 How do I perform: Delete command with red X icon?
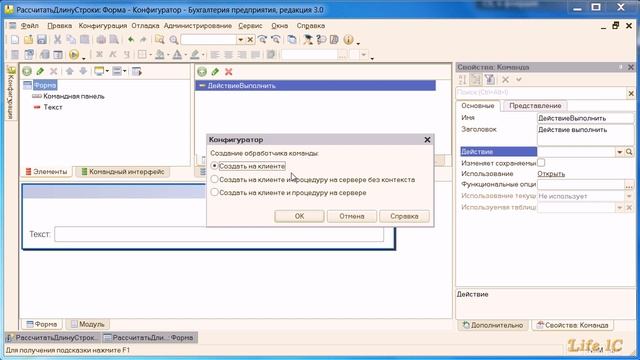click(229, 72)
